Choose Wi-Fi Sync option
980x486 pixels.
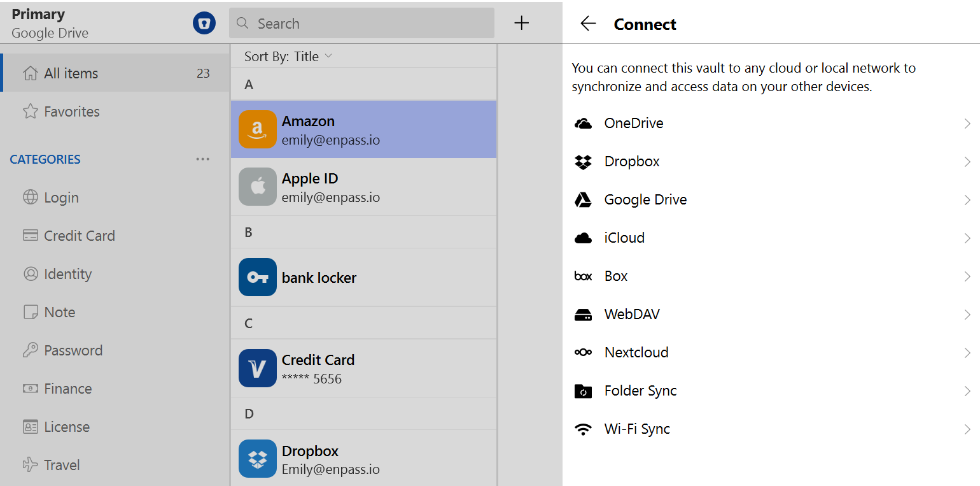(x=771, y=429)
